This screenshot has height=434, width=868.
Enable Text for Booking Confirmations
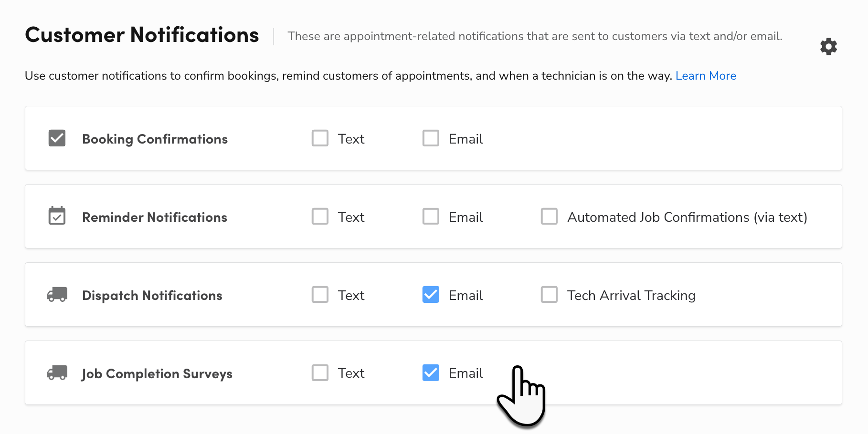320,138
